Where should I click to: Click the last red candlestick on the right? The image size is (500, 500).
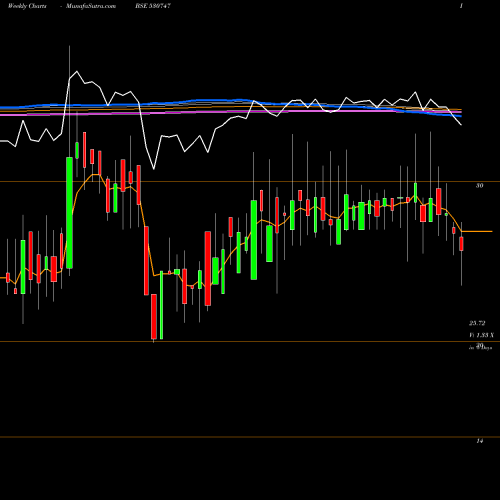pos(461,244)
